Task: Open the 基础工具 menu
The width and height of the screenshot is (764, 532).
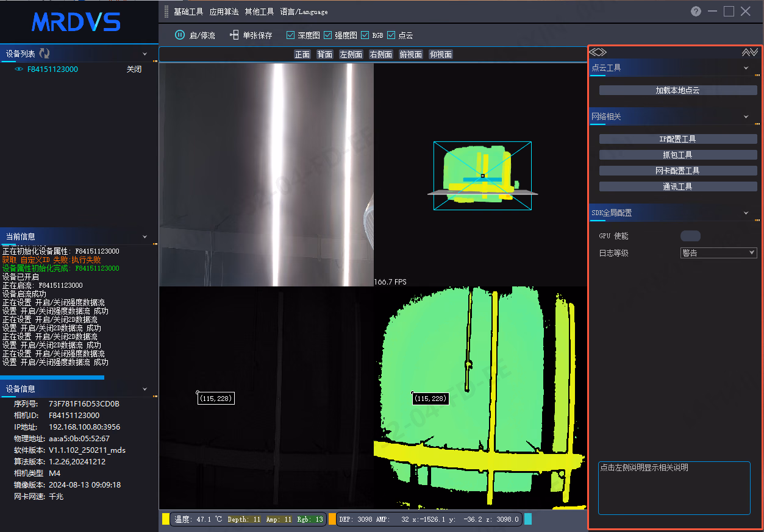Action: [x=188, y=12]
